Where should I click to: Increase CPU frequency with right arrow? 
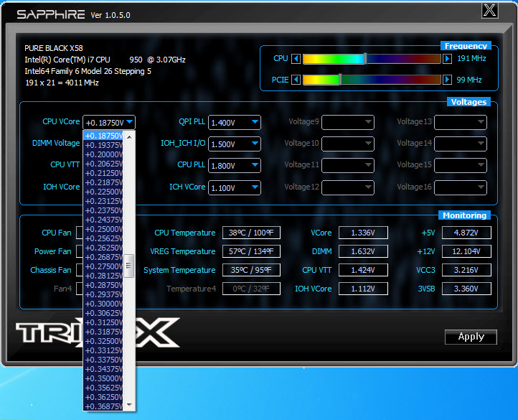tap(447, 59)
